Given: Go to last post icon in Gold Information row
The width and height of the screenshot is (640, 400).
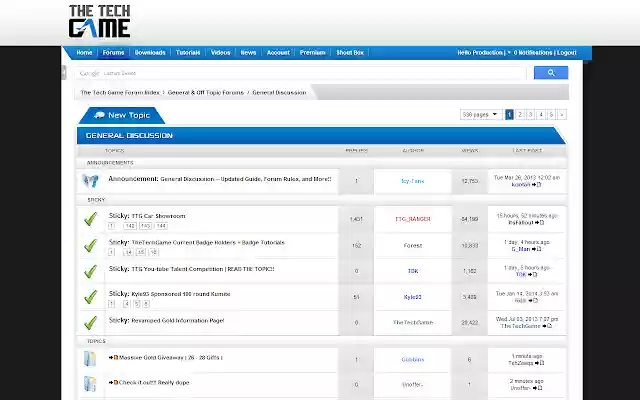Looking at the screenshot, I should click(547, 326).
